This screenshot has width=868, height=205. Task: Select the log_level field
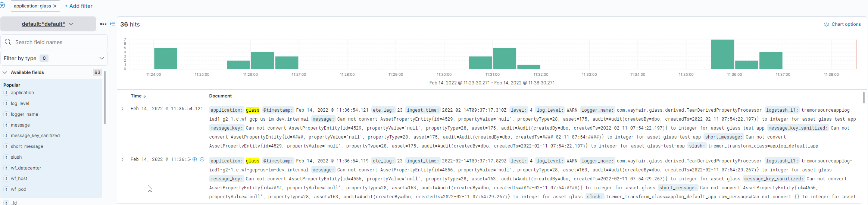click(x=20, y=103)
